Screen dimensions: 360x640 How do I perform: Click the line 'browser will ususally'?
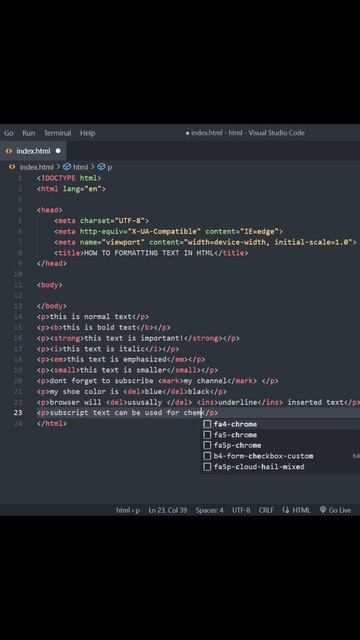(198, 402)
